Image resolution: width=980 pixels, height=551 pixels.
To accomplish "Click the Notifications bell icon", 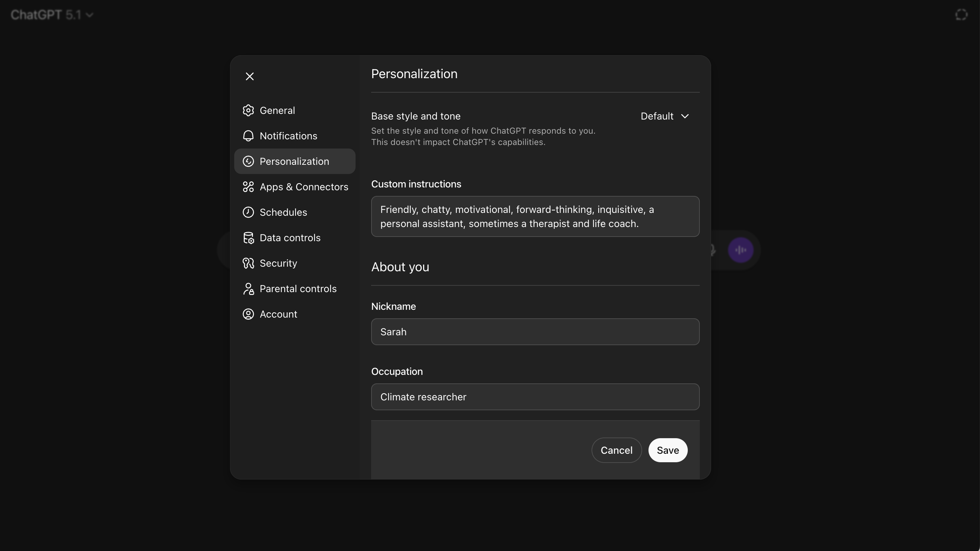I will (248, 136).
